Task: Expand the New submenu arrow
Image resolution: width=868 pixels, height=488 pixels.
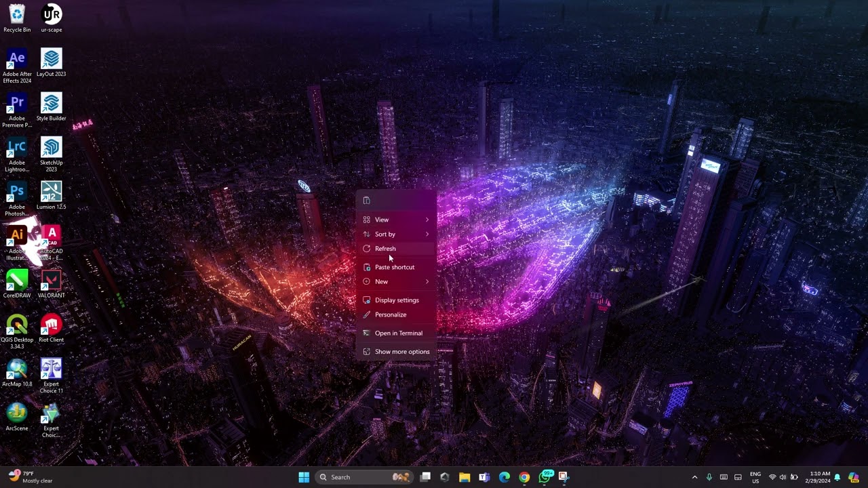Action: click(x=427, y=282)
